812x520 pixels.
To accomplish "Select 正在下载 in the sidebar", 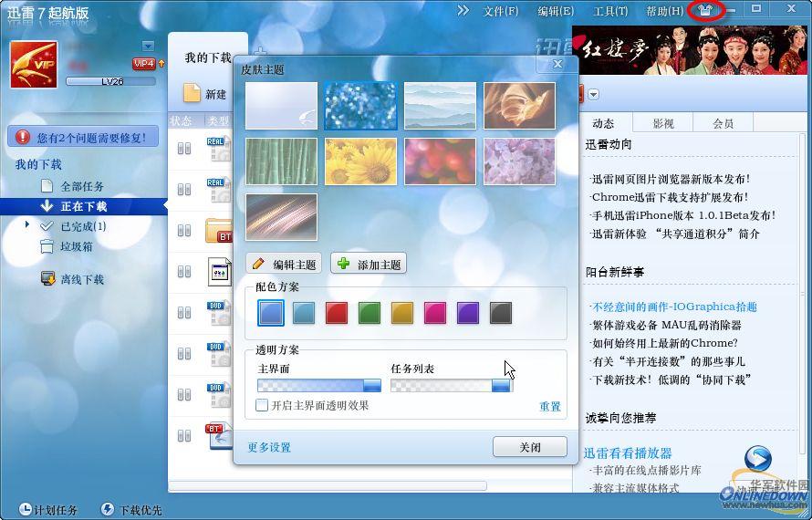I will [x=83, y=206].
